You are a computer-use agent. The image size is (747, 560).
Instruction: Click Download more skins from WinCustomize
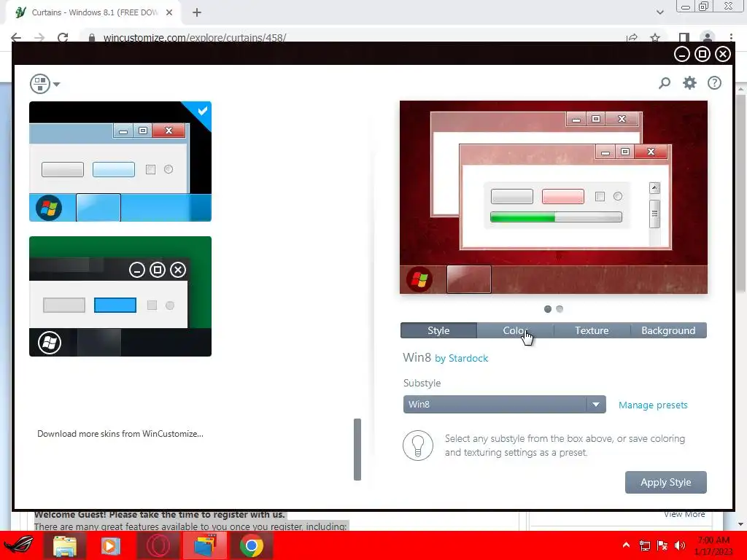[x=120, y=434]
